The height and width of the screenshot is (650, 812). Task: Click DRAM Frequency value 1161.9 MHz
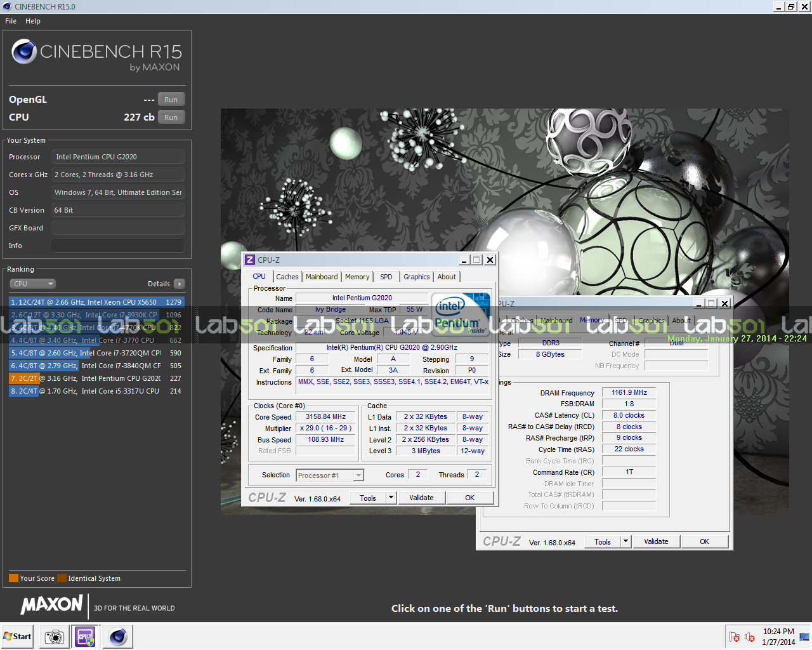coord(629,392)
